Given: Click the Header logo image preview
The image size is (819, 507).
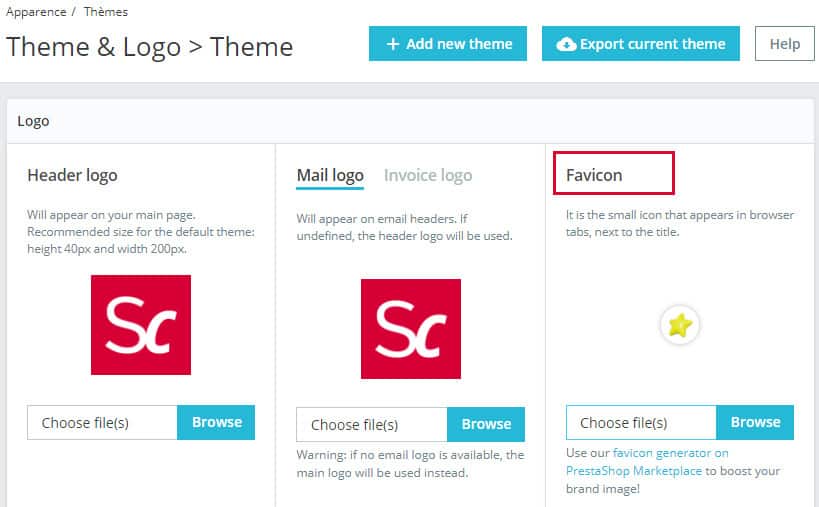Looking at the screenshot, I should click(141, 325).
